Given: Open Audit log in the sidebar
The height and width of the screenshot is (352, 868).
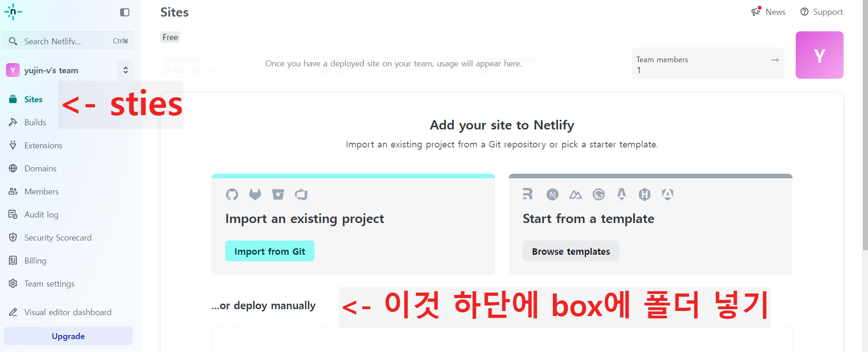Looking at the screenshot, I should [41, 214].
